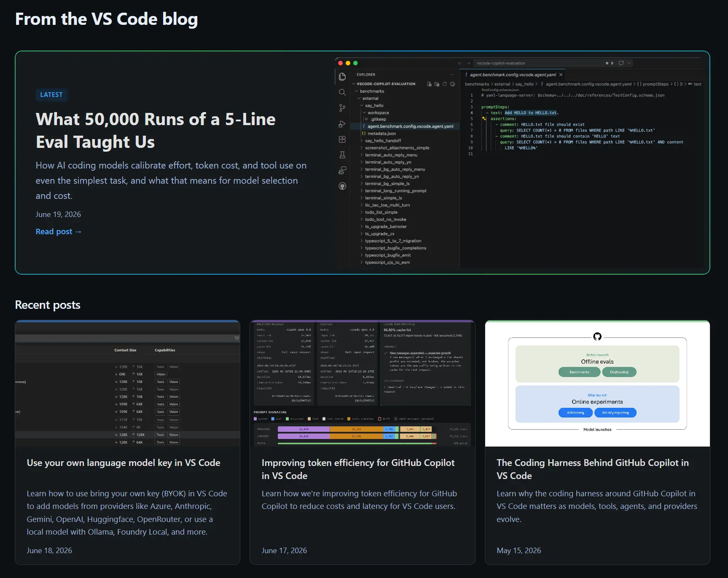Open the Run and Debug icon

(342, 124)
